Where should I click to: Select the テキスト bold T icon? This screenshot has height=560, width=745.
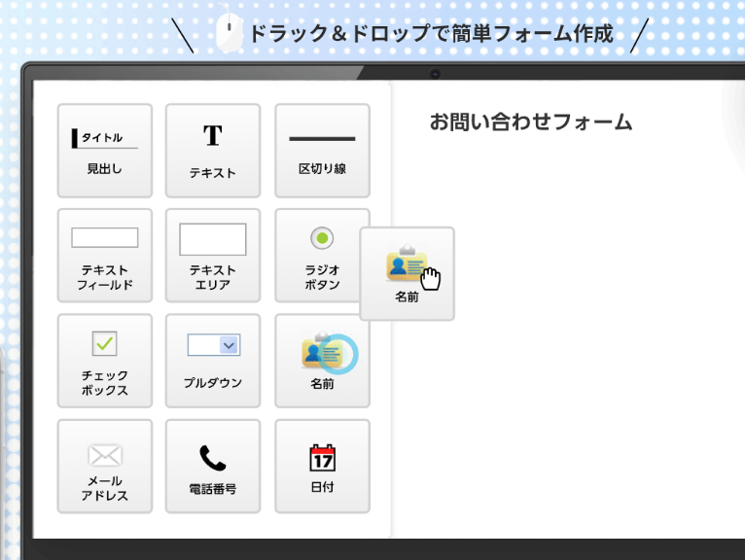[212, 136]
